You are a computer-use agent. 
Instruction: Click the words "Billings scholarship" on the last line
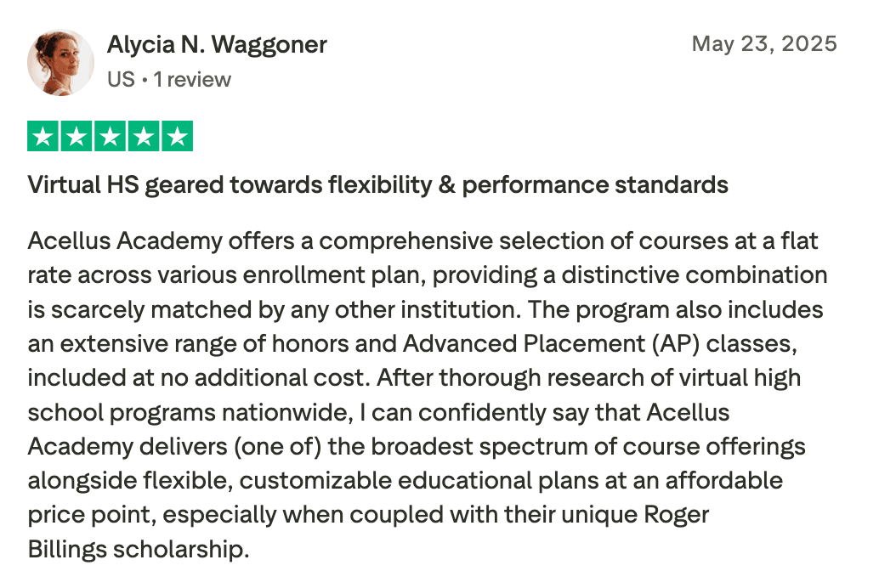(139, 549)
